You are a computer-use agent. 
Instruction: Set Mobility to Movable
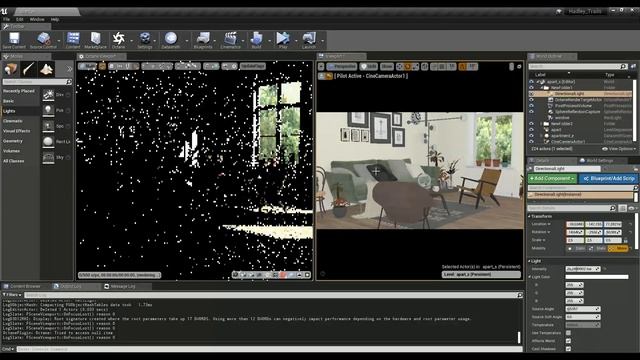pos(618,248)
